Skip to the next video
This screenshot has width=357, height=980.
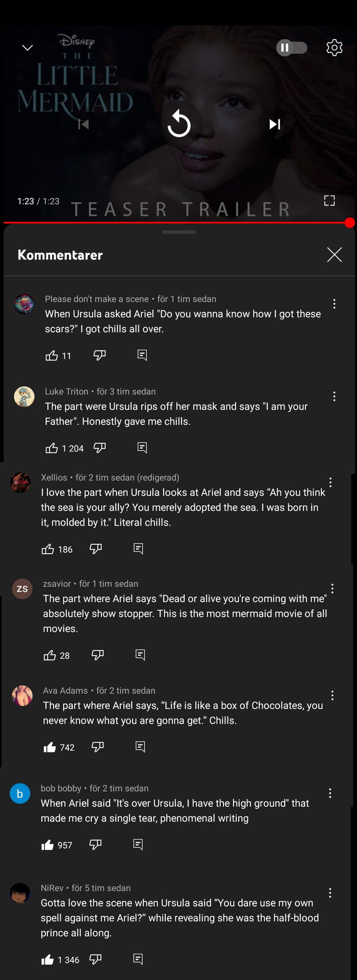pos(274,124)
